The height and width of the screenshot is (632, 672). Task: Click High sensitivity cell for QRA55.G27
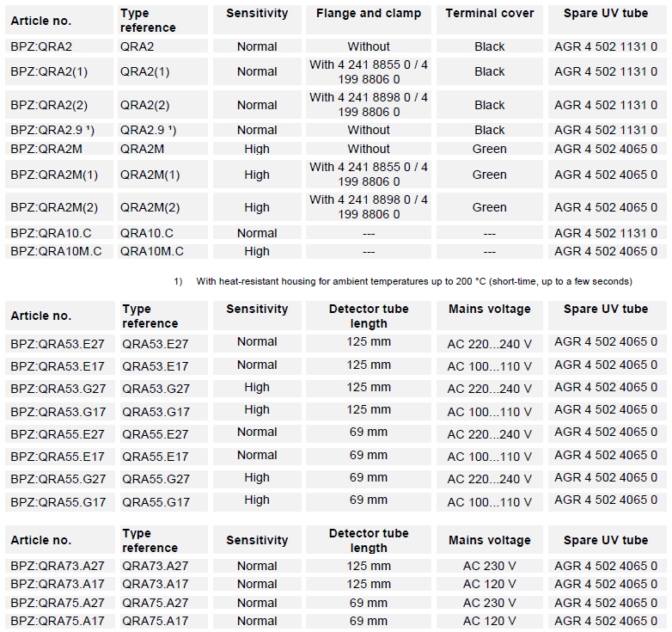click(257, 477)
